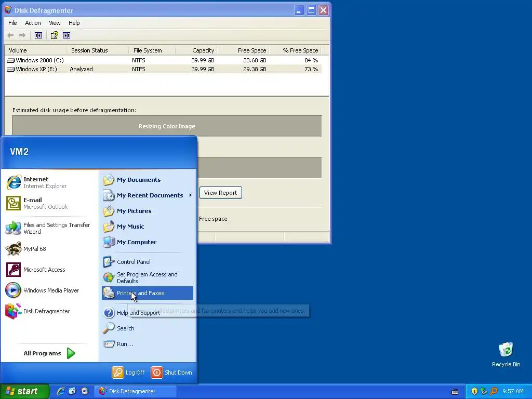Open Set Program Access and Defaults
Viewport: 532px width, 399px height.
pos(148,277)
